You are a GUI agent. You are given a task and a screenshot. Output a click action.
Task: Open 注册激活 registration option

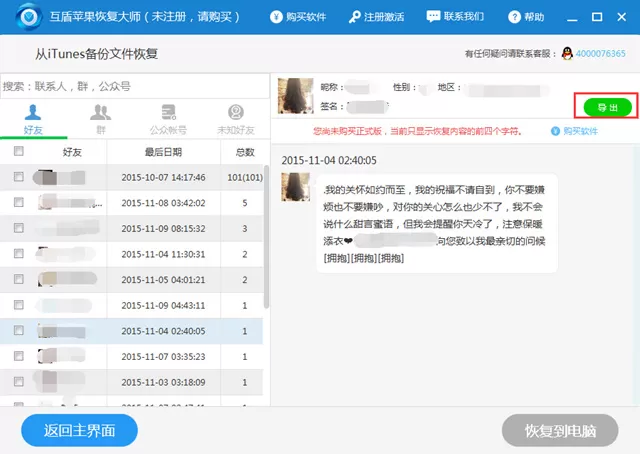(x=376, y=17)
